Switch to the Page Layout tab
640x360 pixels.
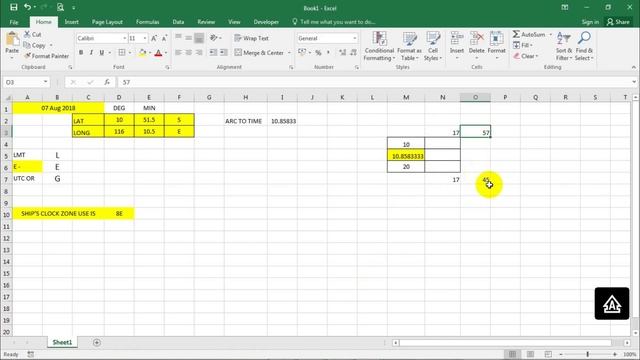(107, 22)
